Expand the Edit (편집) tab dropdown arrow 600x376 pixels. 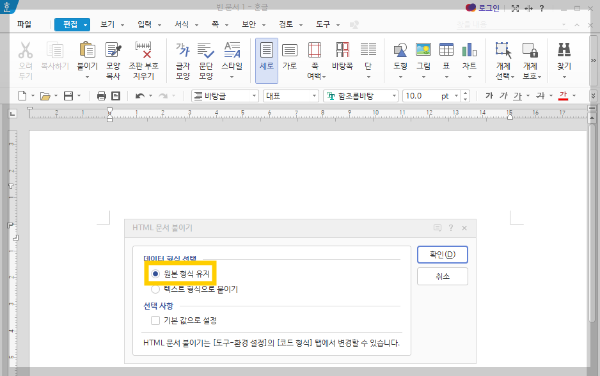point(85,25)
